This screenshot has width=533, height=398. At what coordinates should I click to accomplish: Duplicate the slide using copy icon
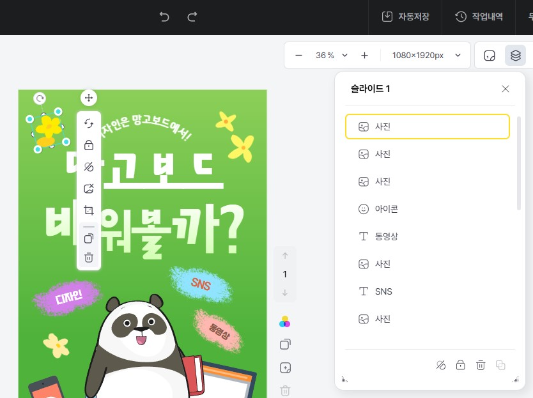tap(285, 344)
